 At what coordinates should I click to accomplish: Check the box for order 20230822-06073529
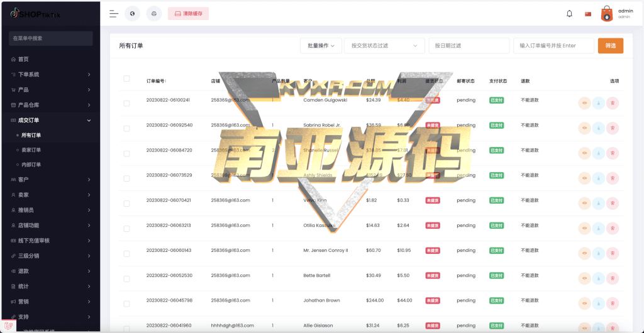[x=126, y=178]
